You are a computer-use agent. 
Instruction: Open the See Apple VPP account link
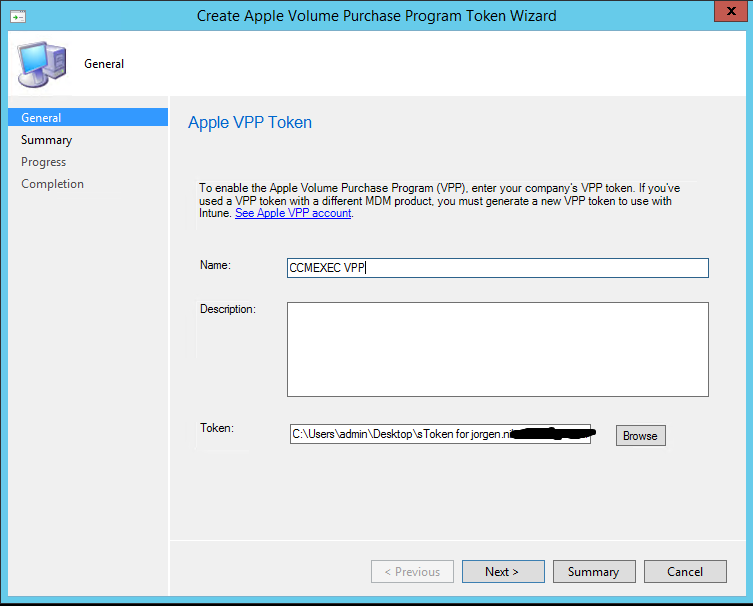click(x=293, y=213)
